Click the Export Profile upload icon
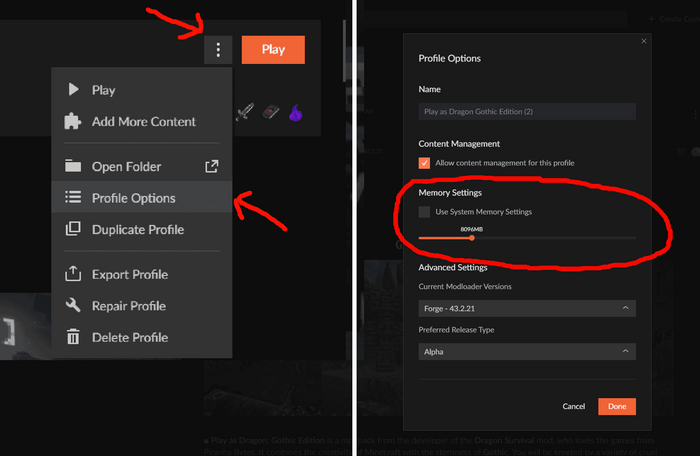Image resolution: width=700 pixels, height=456 pixels. coord(73,275)
